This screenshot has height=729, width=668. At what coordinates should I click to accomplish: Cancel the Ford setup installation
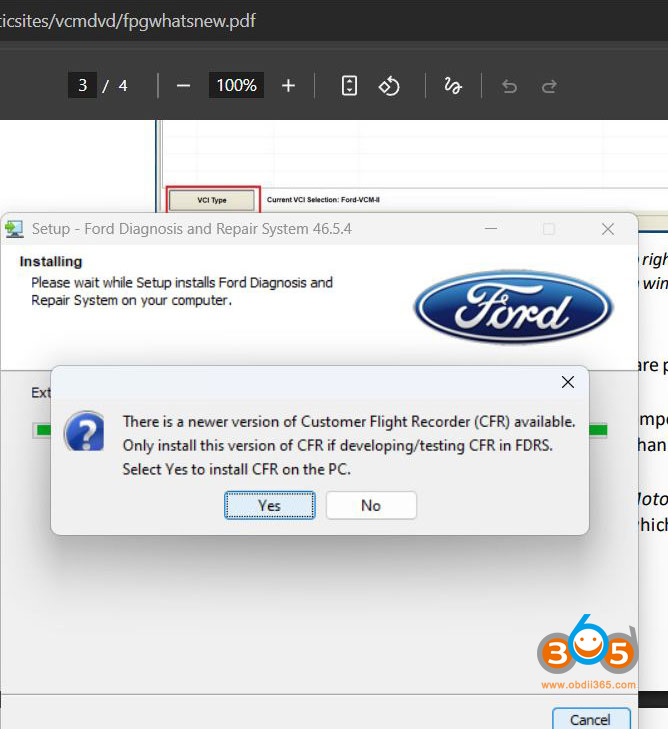[x=590, y=718]
